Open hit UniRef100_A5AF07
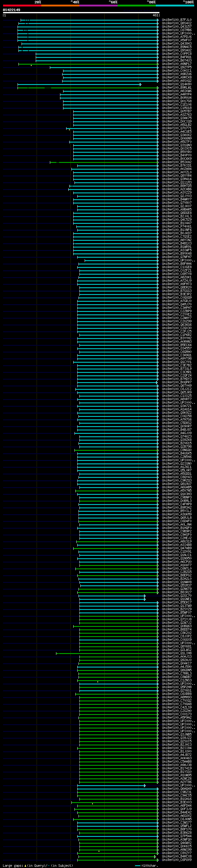 pos(176,40)
